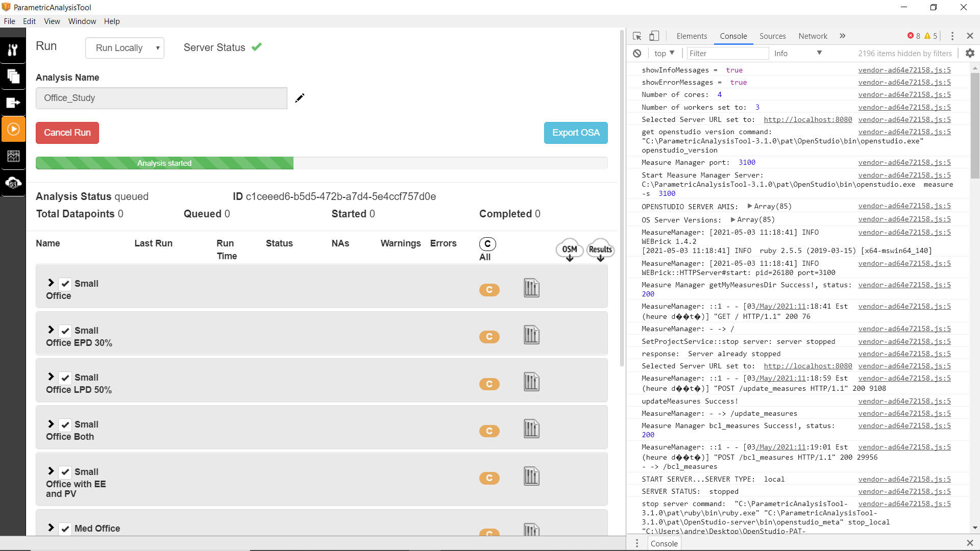980x551 pixels.
Task: Click the Analysis started progress bar
Action: [164, 163]
